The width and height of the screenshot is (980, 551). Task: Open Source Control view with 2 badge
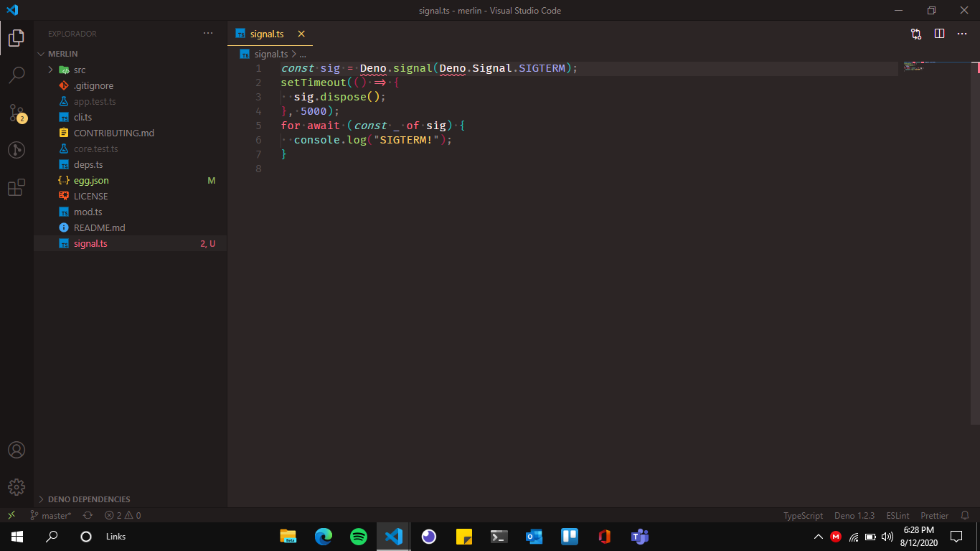click(x=17, y=113)
